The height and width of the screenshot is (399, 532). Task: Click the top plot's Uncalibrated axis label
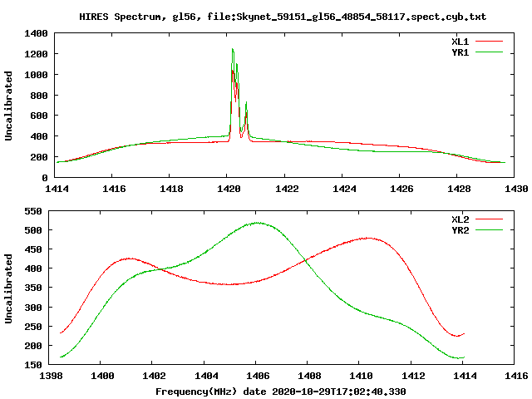8,106
